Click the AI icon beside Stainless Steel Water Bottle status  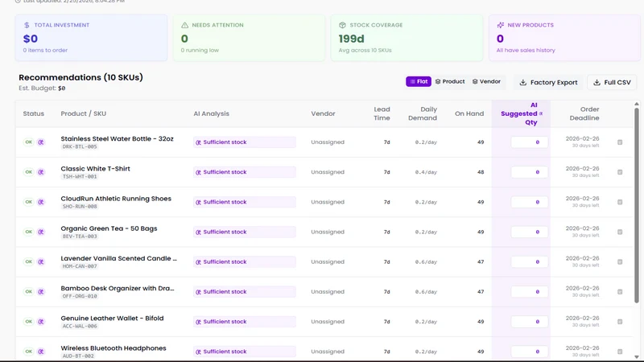(x=41, y=142)
